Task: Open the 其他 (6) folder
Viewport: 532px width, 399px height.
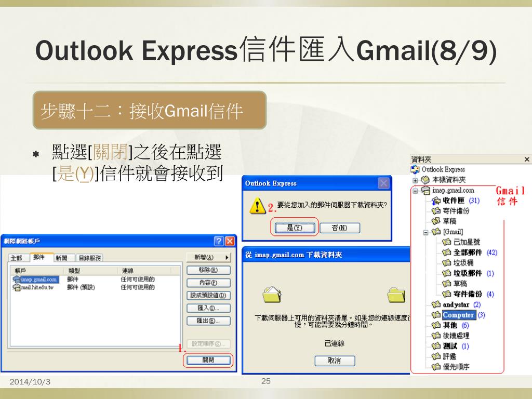Action: tap(456, 325)
